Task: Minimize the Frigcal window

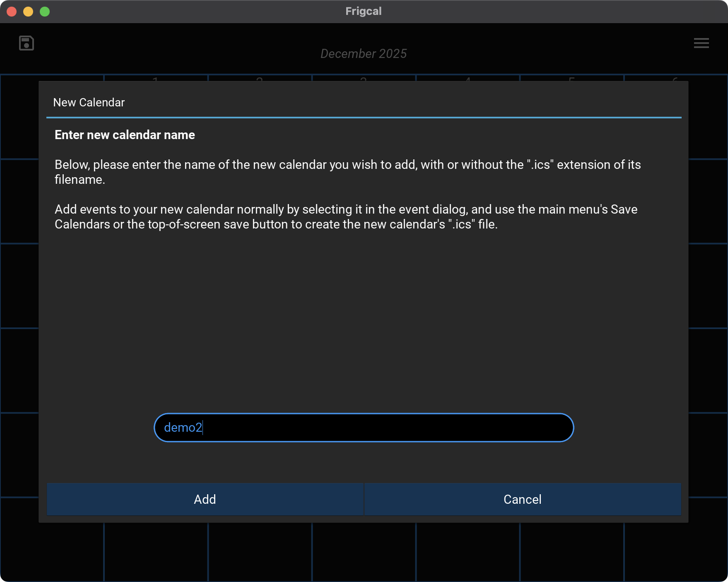Action: pos(28,12)
